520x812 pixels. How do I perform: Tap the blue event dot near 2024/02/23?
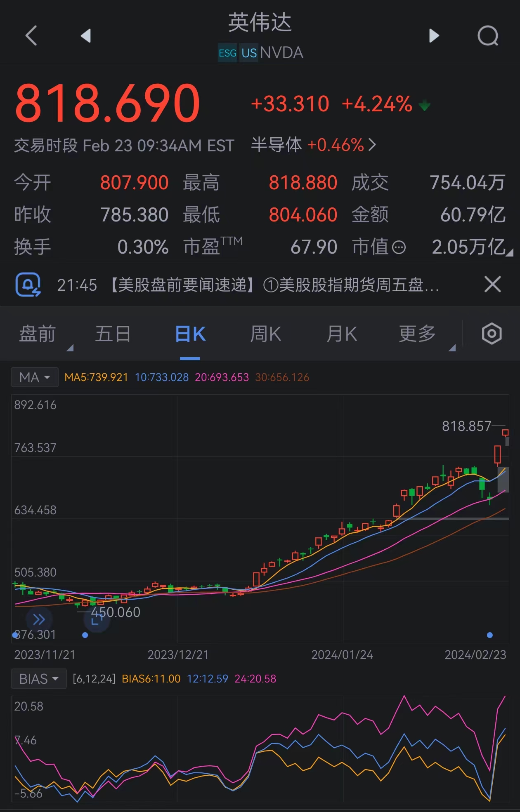coord(490,635)
